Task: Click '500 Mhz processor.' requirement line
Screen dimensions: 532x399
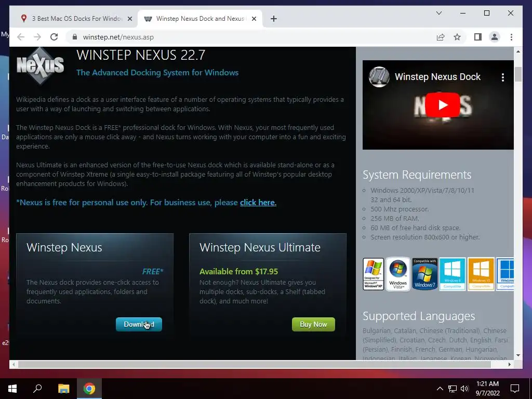Action: 400,209
